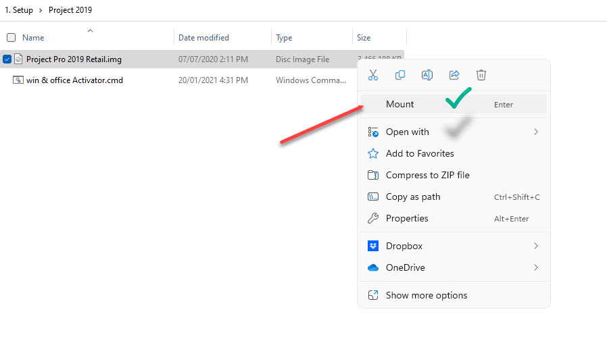607x364 pixels.
Task: Click the disc image file icon
Action: [x=18, y=59]
